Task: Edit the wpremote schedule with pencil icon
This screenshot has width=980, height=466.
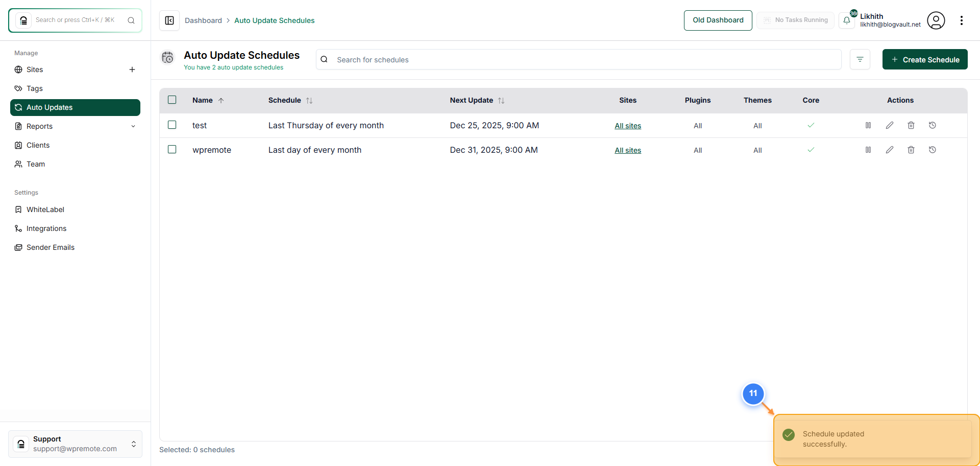Action: (890, 150)
